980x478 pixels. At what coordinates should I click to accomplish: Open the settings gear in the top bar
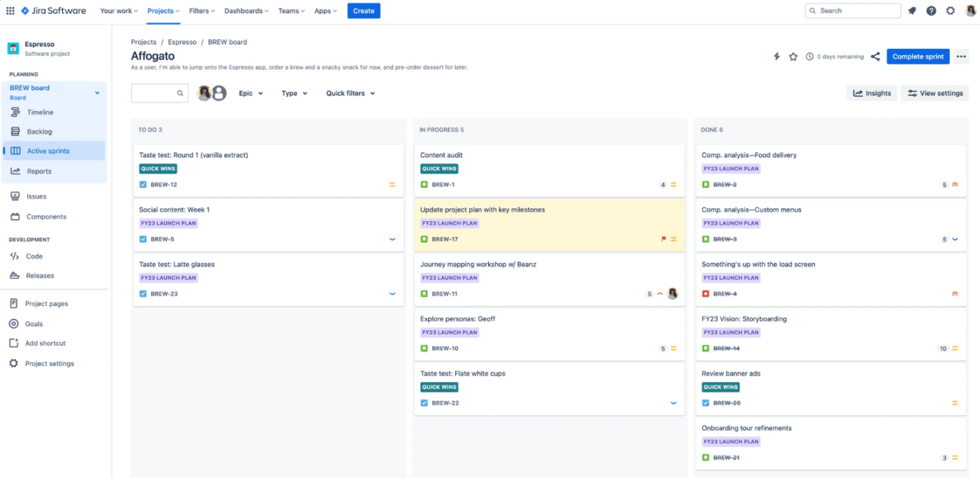(951, 10)
